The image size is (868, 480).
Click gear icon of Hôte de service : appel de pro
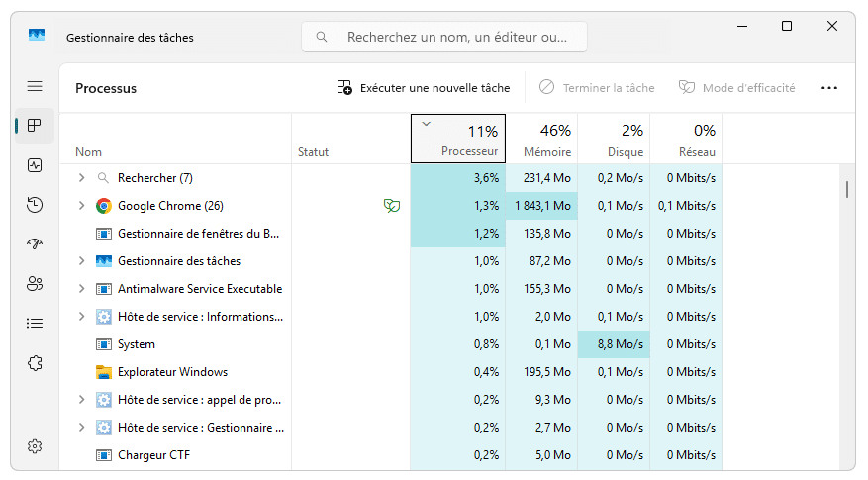[104, 400]
